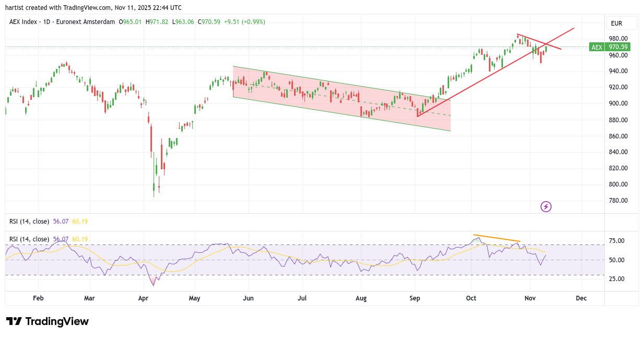The image size is (644, 337).
Task: Select the orange RSI divergence line
Action: pos(496,238)
